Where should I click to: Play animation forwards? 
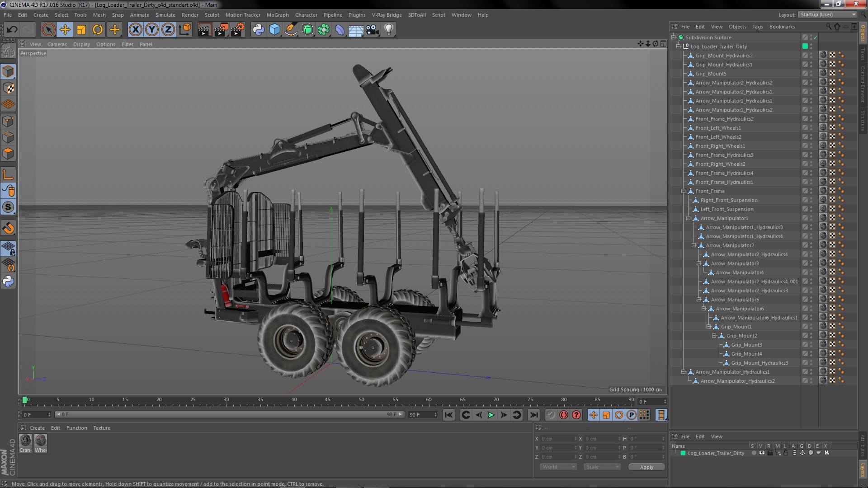coord(491,415)
